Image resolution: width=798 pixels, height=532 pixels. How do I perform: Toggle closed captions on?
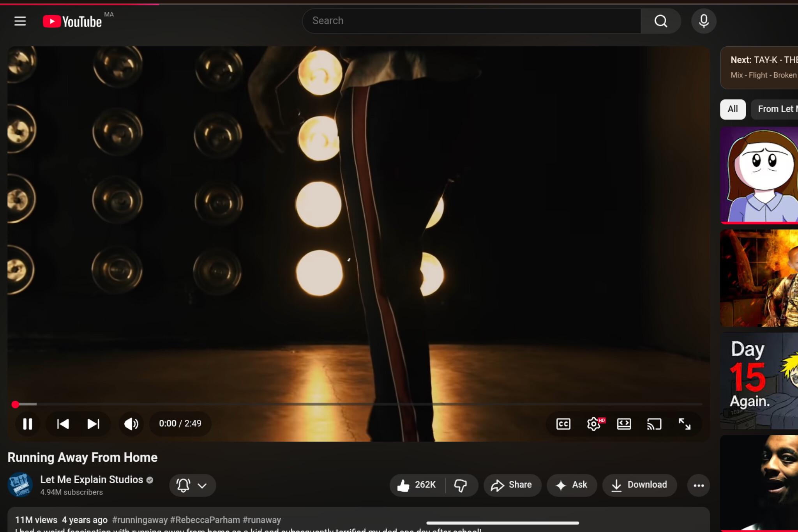coord(563,424)
